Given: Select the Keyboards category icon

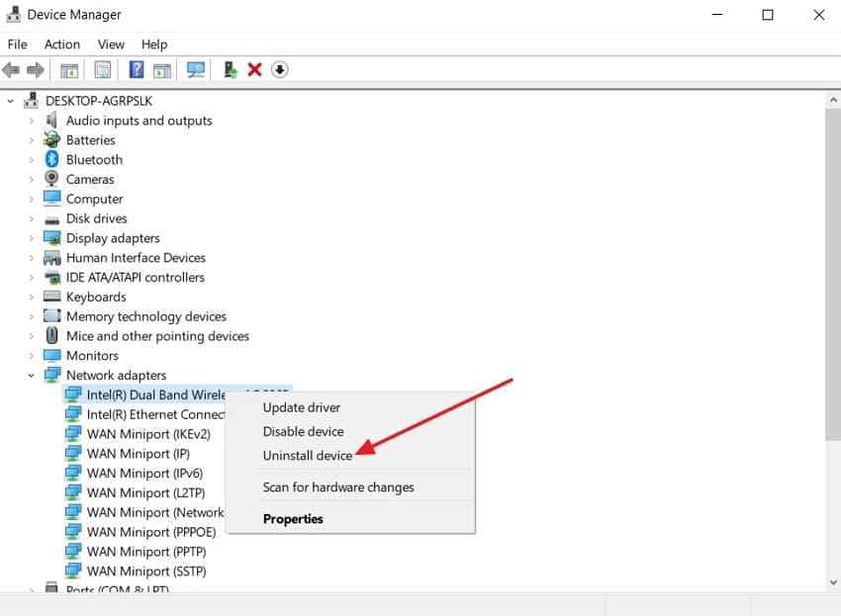Looking at the screenshot, I should [52, 297].
